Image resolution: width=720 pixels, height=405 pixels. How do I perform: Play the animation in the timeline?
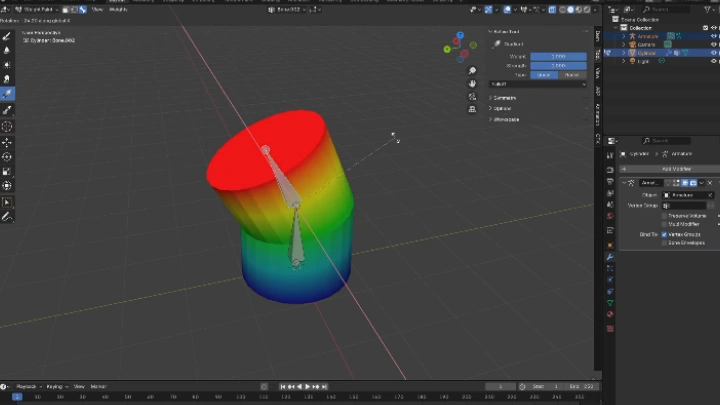[x=308, y=387]
